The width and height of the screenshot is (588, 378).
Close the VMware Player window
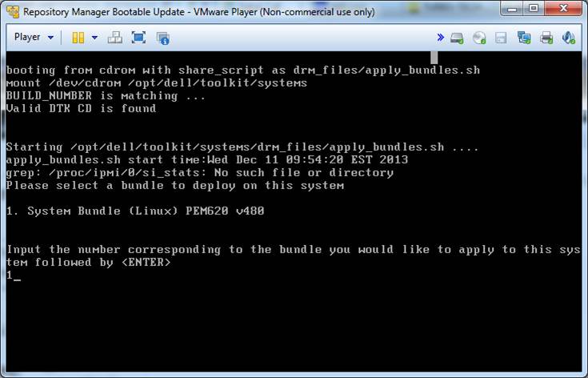coord(563,8)
